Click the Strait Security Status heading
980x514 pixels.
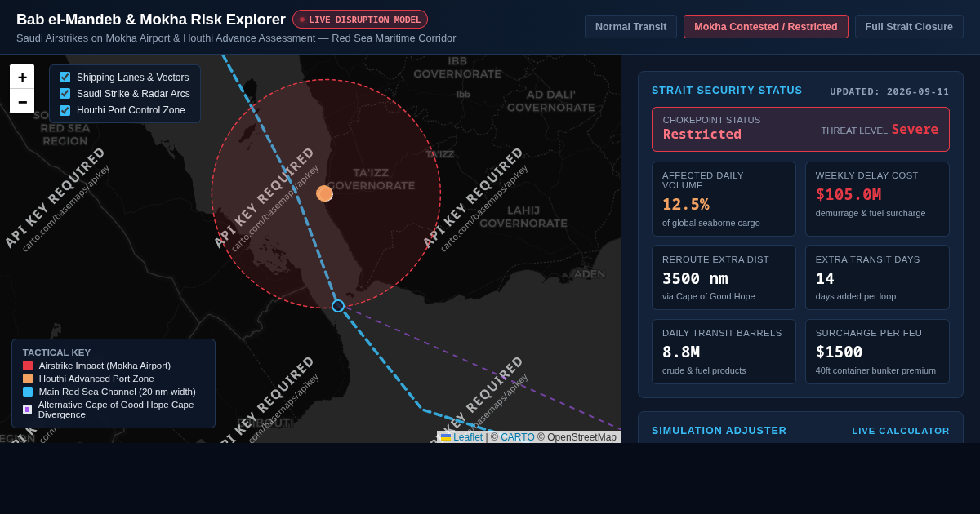[x=727, y=90]
